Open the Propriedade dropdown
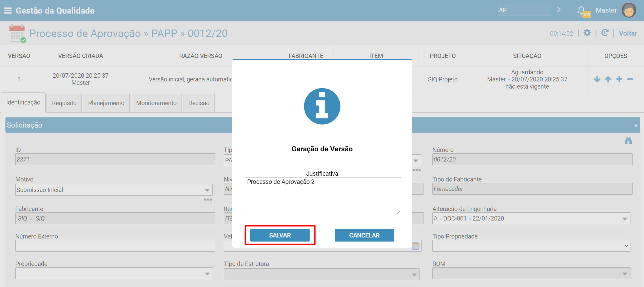 [114, 273]
